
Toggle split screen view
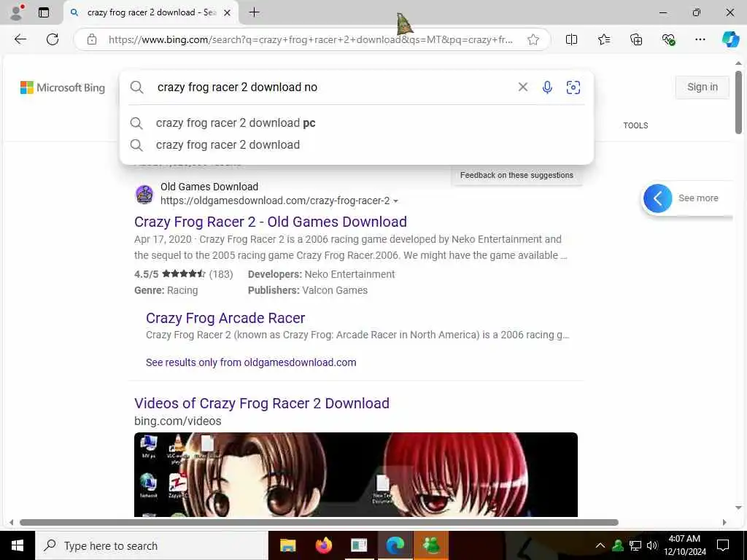[x=571, y=39]
